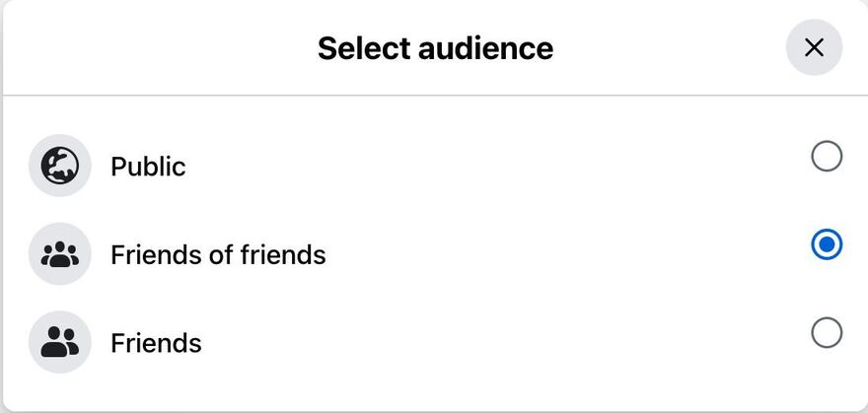Click the empty radio circle next to Public
868x413 pixels.
tap(827, 156)
